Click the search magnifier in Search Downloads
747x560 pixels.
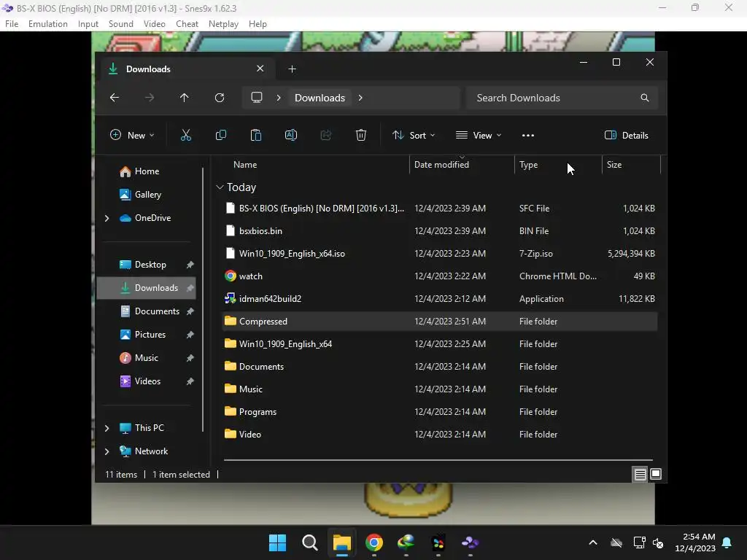[x=645, y=98]
